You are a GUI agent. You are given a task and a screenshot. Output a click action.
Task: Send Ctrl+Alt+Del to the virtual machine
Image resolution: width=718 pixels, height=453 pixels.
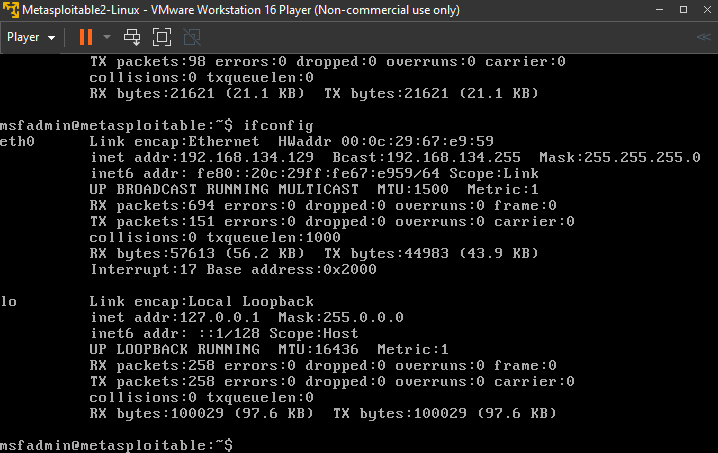(133, 37)
